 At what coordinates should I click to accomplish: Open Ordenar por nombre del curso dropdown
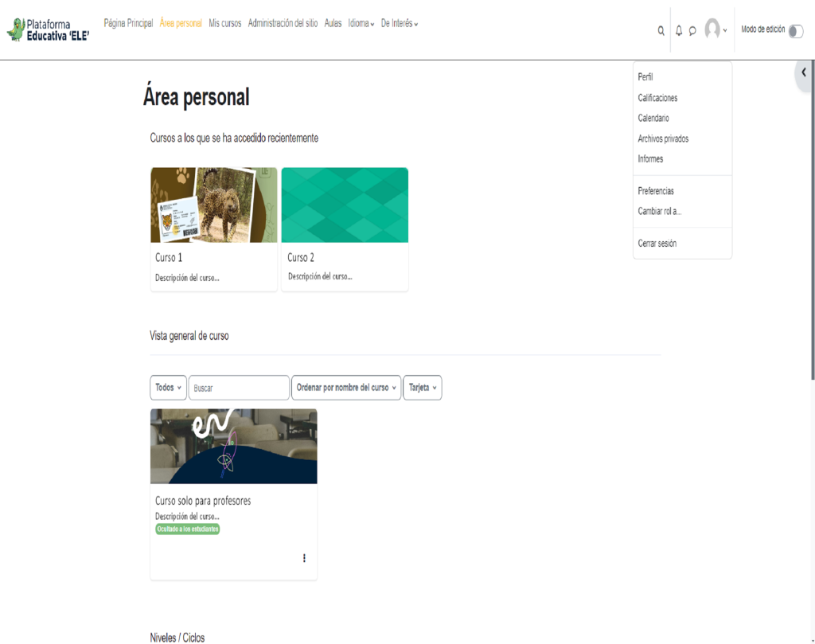[x=346, y=388]
